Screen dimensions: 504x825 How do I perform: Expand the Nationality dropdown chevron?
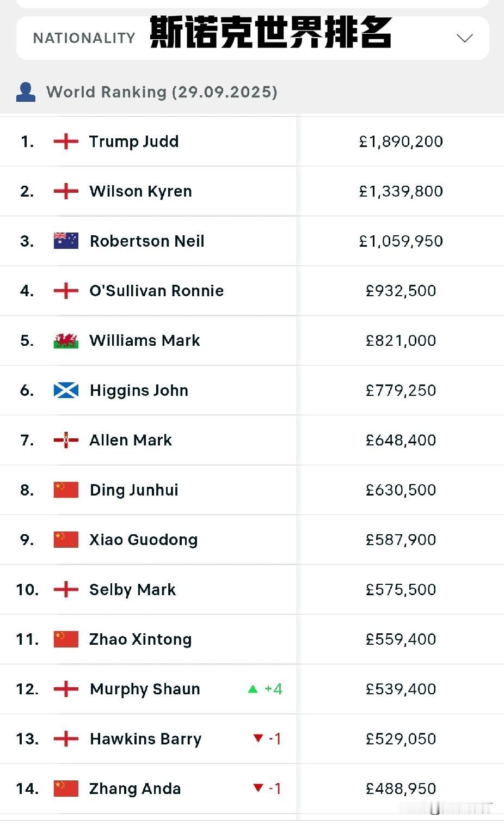464,38
